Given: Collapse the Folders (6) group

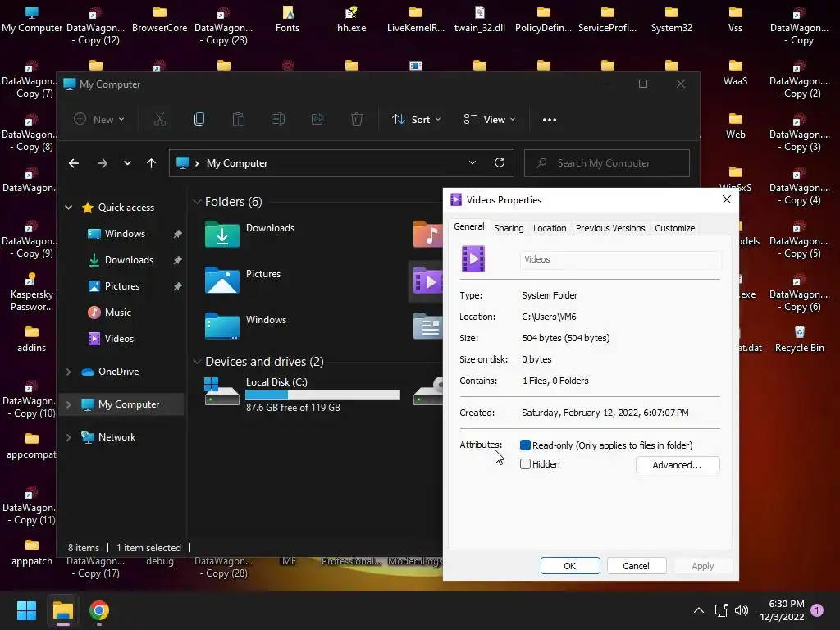Looking at the screenshot, I should tap(197, 202).
